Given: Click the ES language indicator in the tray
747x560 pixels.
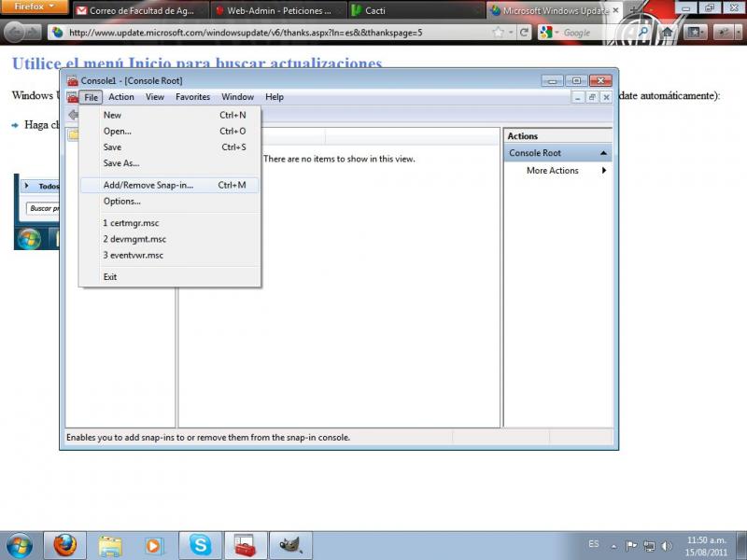Looking at the screenshot, I should click(x=594, y=544).
